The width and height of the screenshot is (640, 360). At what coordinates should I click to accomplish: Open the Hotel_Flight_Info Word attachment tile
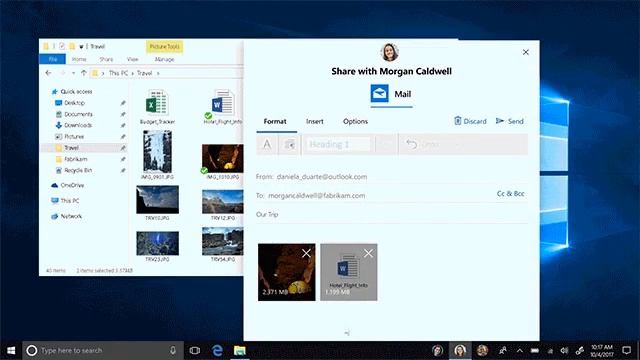click(349, 272)
